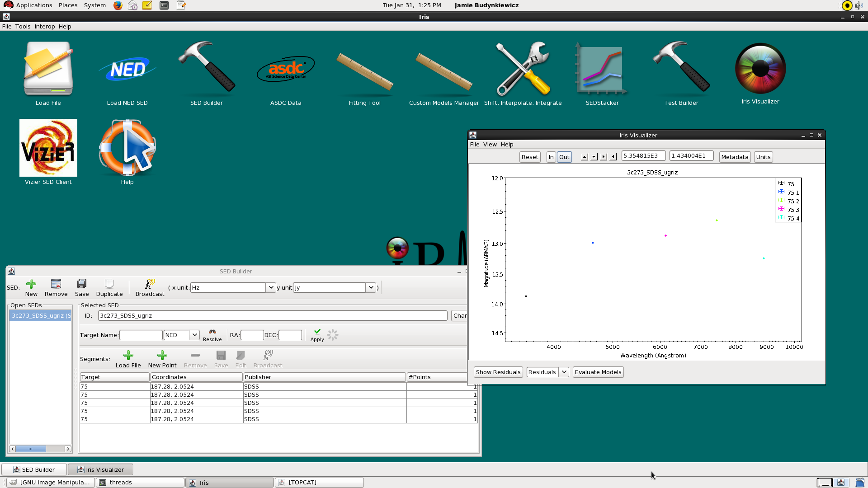Launch the SEDStacker chart icon
868x488 pixels.
point(602,70)
